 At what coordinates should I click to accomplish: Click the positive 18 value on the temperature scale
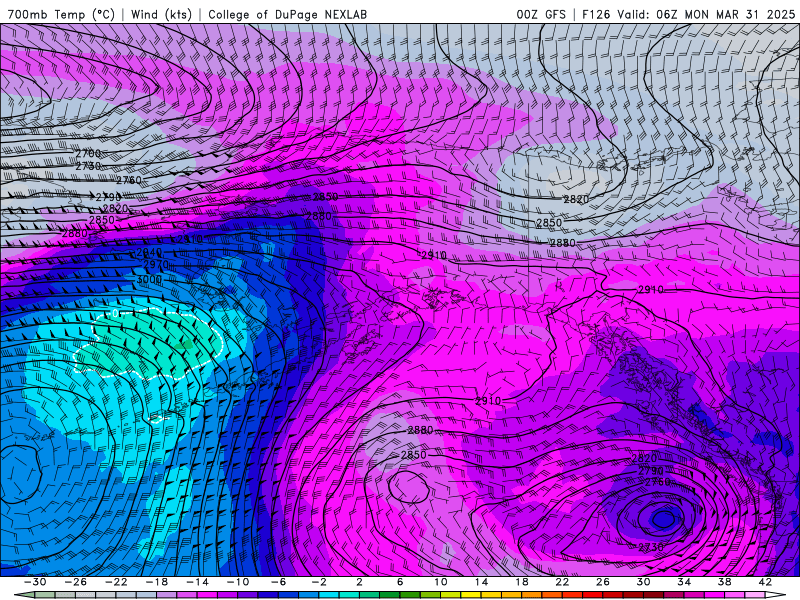coord(521,582)
